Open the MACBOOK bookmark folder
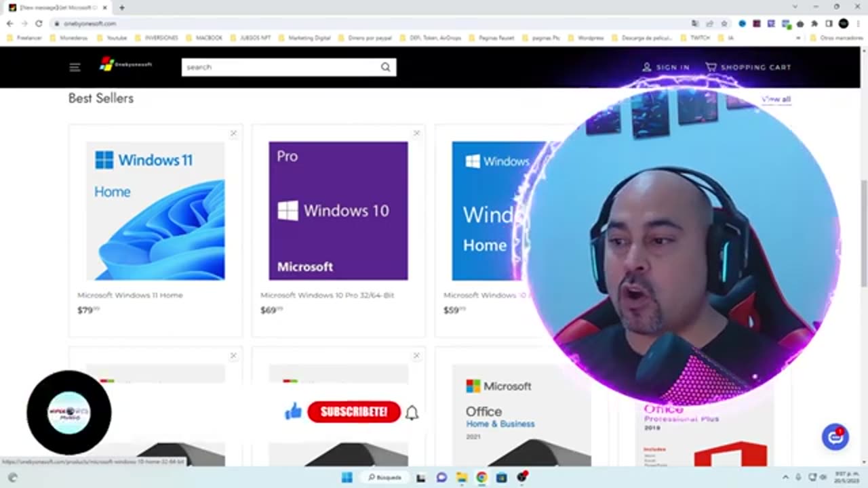 204,38
